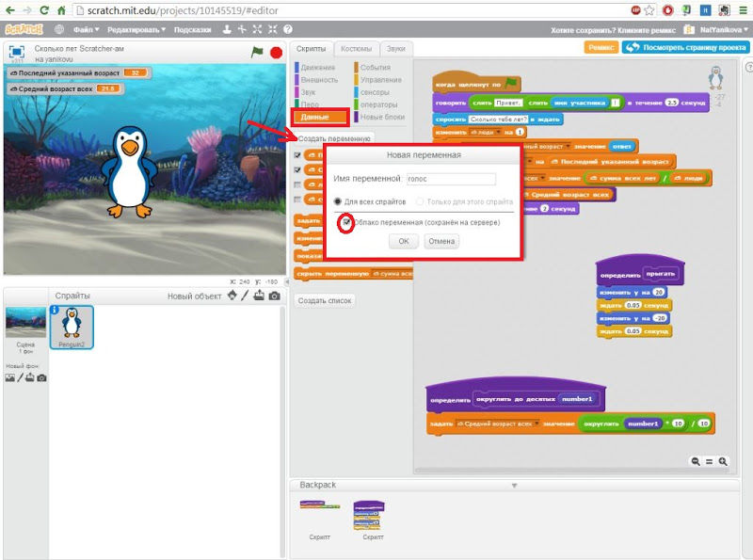753x560 pixels.
Task: Toggle fourth variable's stage monitor checkbox
Action: pos(297,200)
